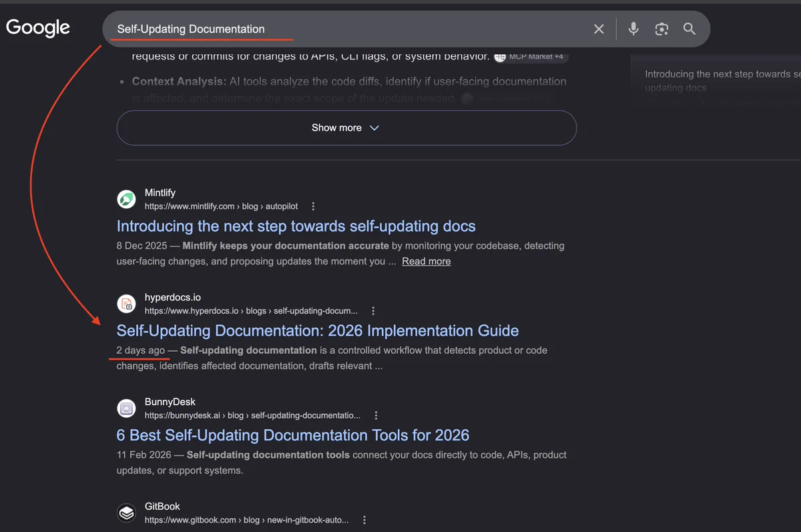Open 6 Best Self-Updating Documentation Tools for 2026

coord(293,435)
